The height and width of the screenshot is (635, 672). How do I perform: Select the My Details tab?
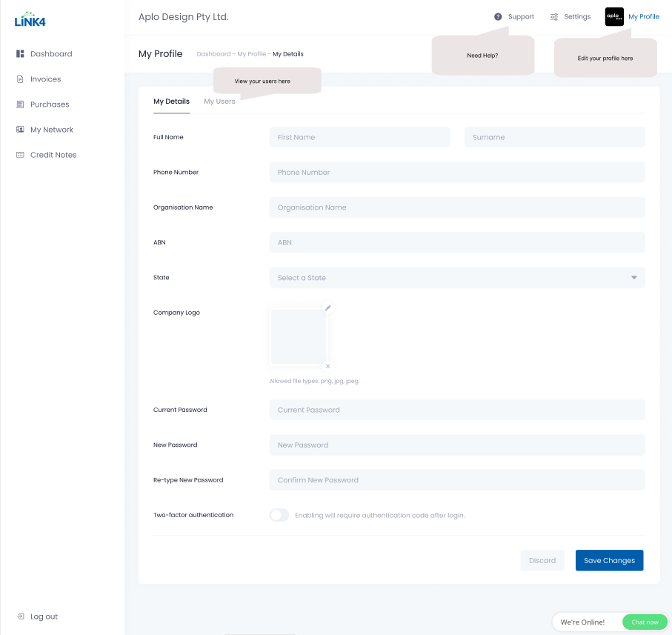click(171, 102)
